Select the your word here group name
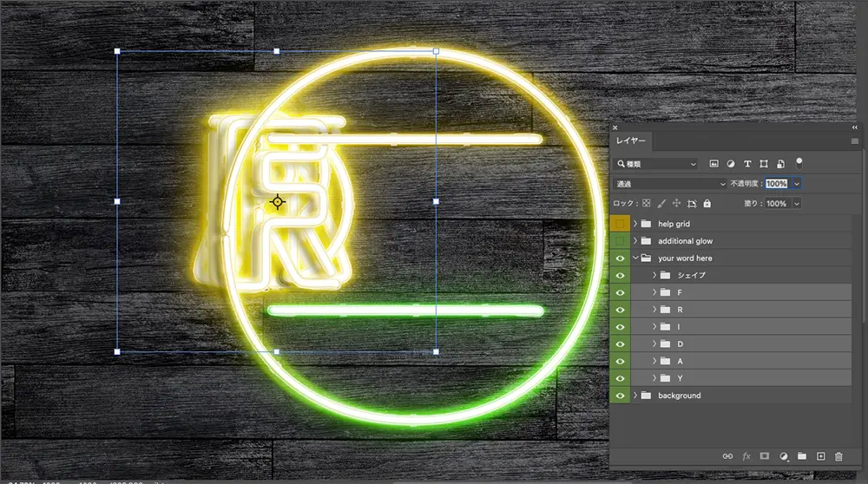Screen dimensions: 868x484 pos(685,258)
